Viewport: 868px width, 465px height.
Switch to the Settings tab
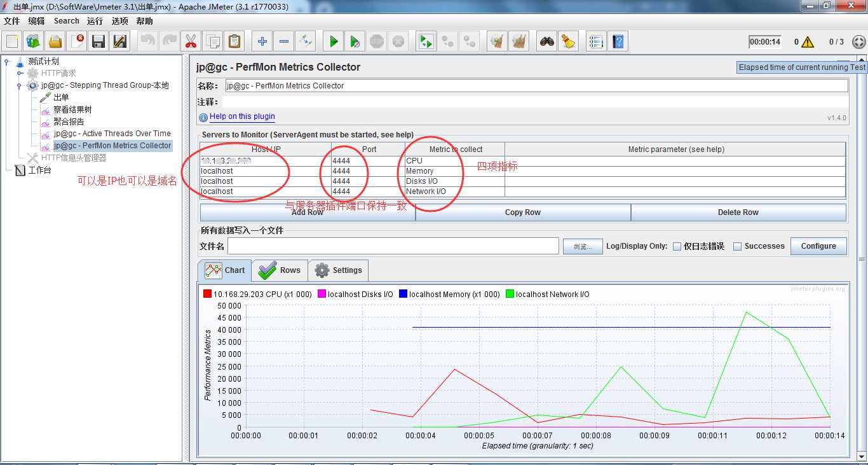(338, 270)
